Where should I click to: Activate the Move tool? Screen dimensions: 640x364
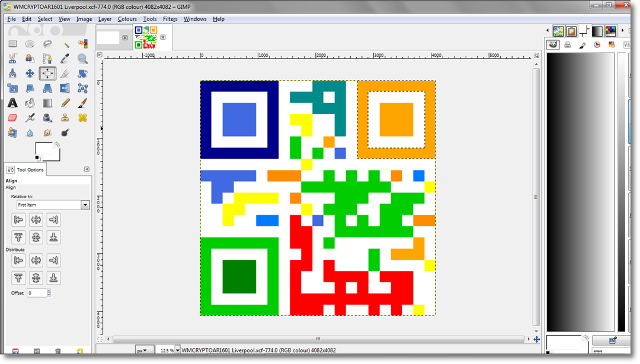click(30, 73)
